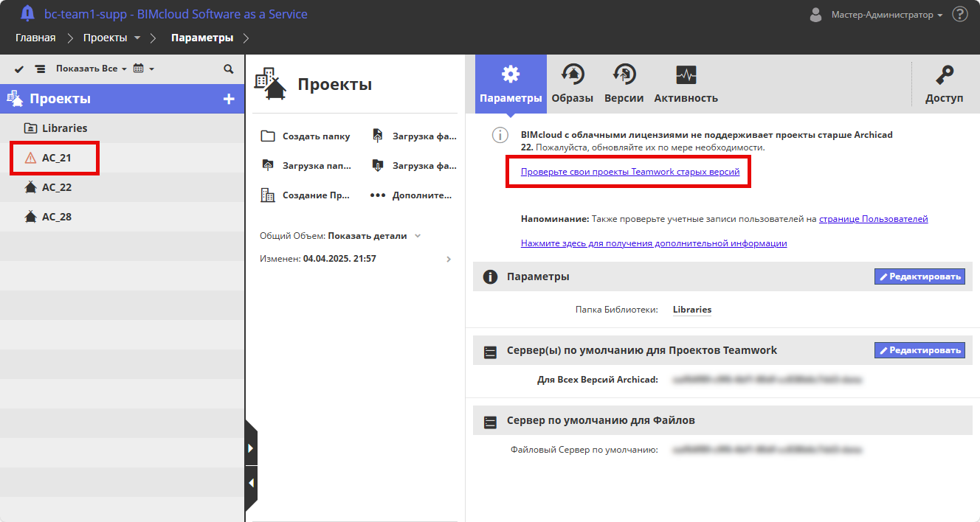Open the странице Пользователей link
Image resolution: width=980 pixels, height=522 pixels.
coord(874,219)
